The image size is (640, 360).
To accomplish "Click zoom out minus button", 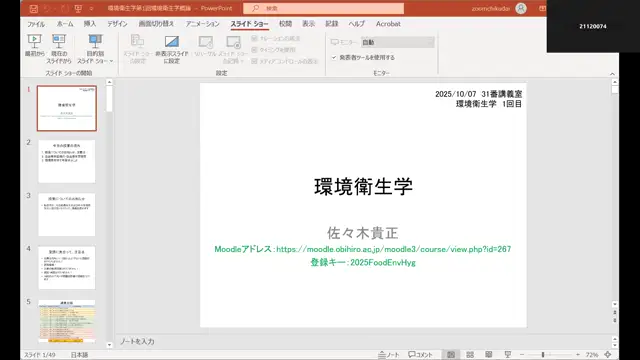I will tap(522, 355).
